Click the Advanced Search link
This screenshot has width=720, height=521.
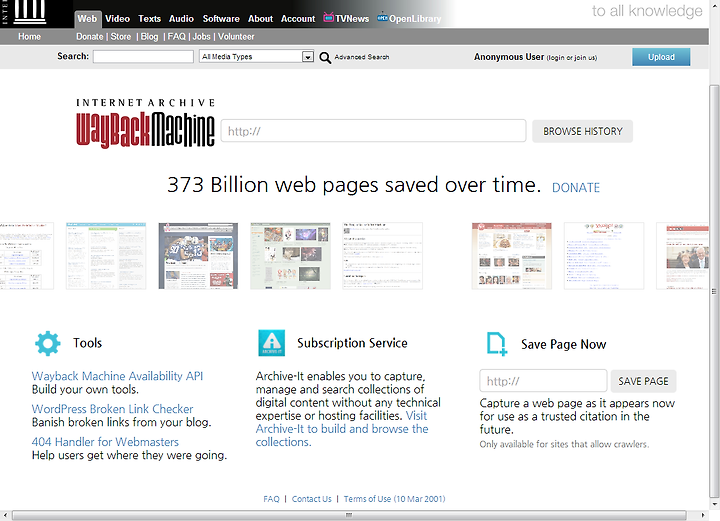362,57
